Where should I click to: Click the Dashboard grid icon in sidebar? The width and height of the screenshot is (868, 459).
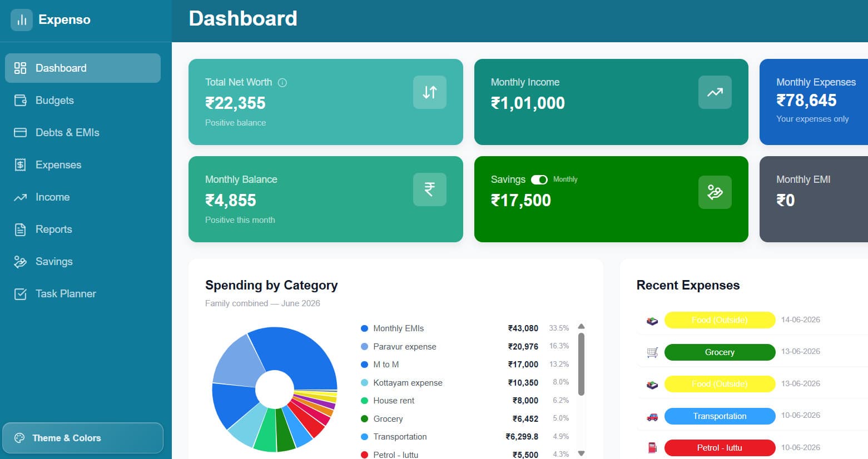pos(20,68)
